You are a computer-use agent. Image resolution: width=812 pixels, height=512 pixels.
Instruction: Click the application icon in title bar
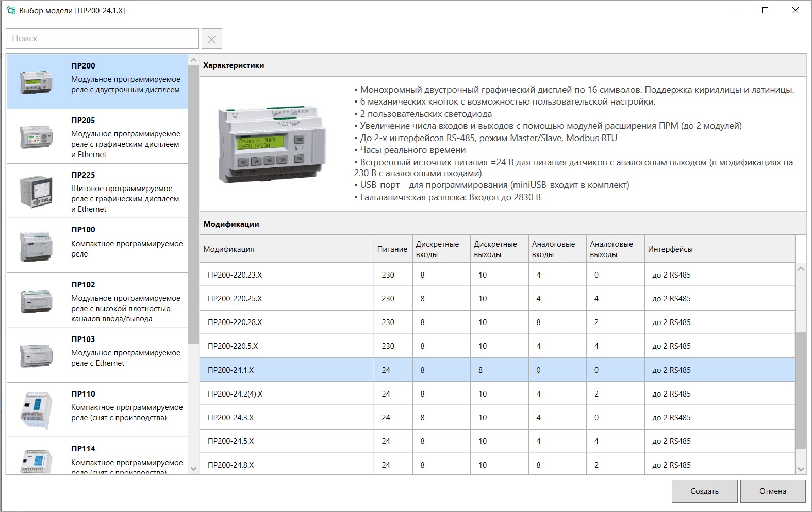click(11, 10)
